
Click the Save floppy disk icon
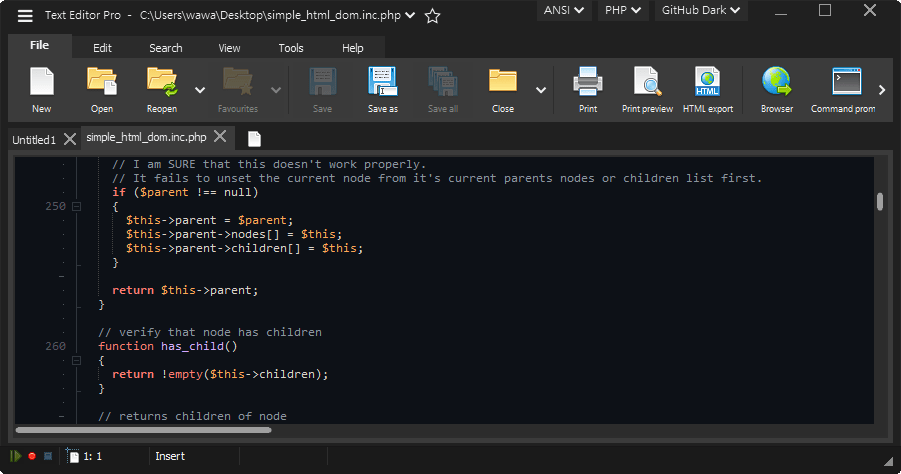tap(322, 82)
